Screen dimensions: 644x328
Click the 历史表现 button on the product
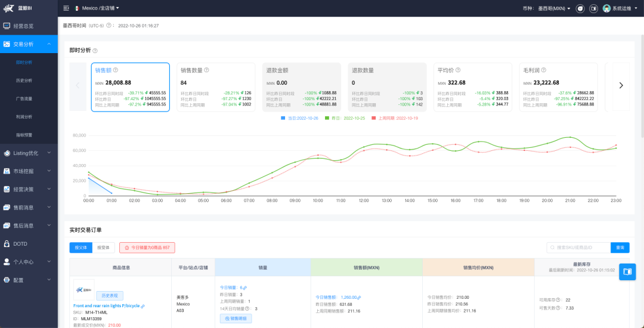coord(110,296)
